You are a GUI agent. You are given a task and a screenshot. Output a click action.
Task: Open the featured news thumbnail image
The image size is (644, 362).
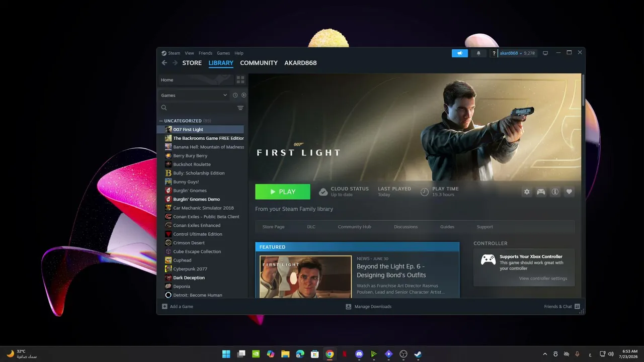pyautogui.click(x=305, y=277)
